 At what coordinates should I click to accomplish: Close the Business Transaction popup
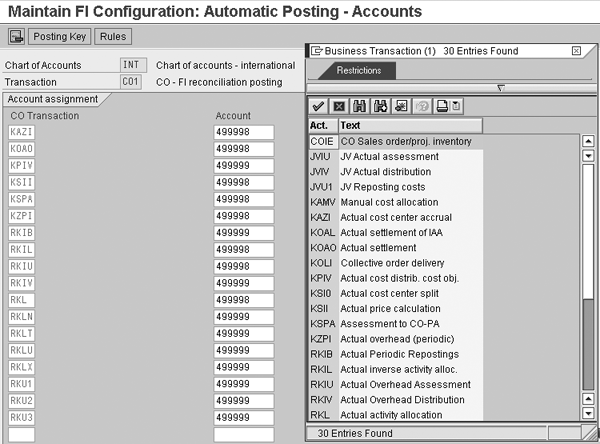576,51
